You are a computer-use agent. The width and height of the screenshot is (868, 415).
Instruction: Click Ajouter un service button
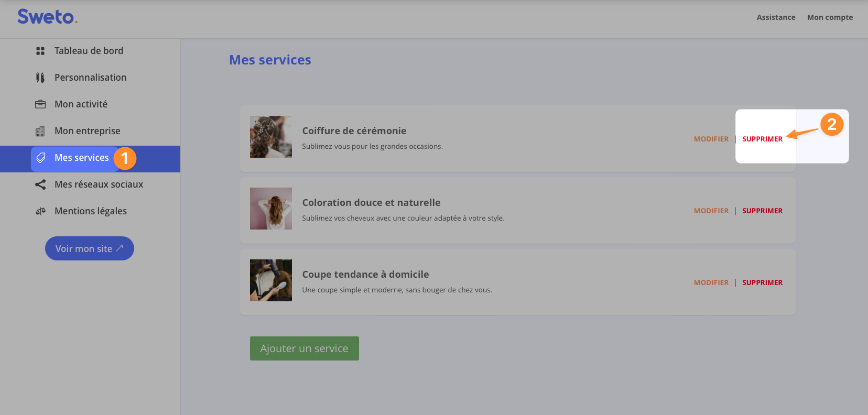pyautogui.click(x=305, y=348)
